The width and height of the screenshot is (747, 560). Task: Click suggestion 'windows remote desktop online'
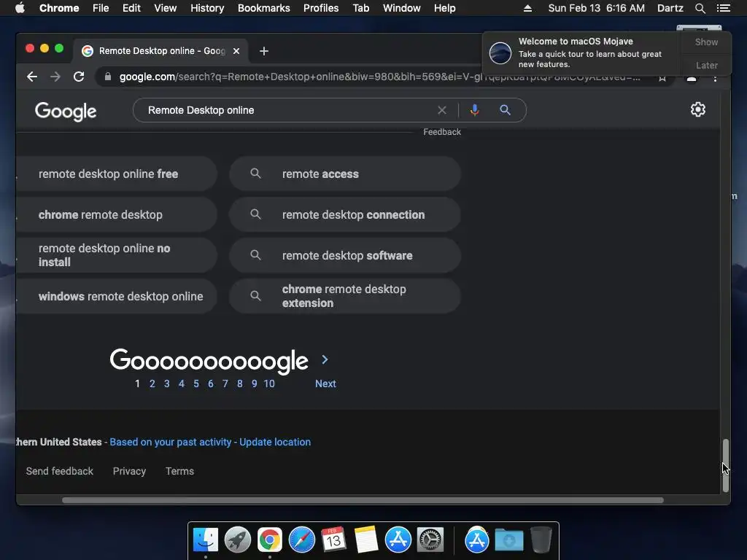116,296
